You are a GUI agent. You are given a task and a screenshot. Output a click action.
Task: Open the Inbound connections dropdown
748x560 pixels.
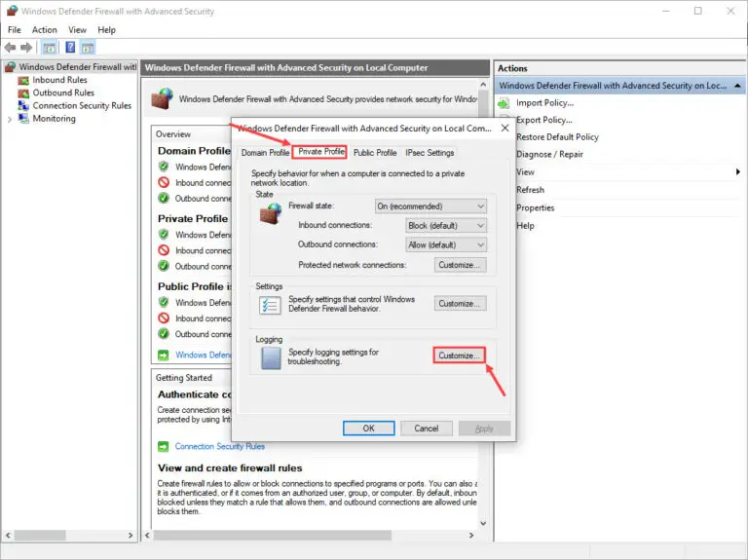[446, 226]
